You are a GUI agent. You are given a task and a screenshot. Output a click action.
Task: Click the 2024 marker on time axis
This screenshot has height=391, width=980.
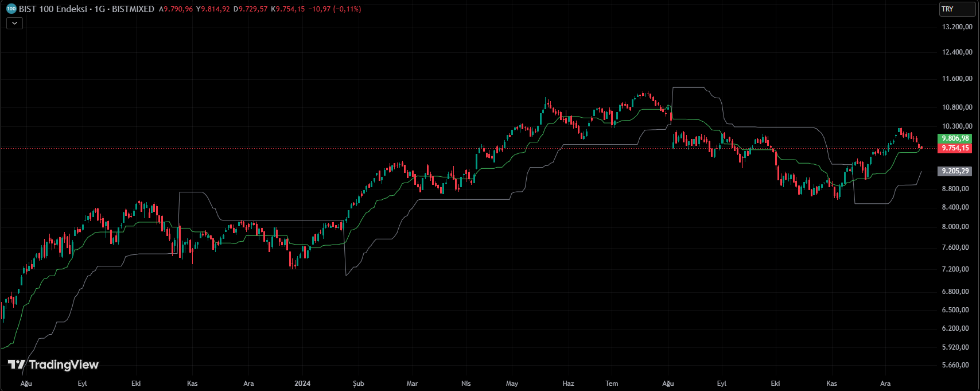302,384
